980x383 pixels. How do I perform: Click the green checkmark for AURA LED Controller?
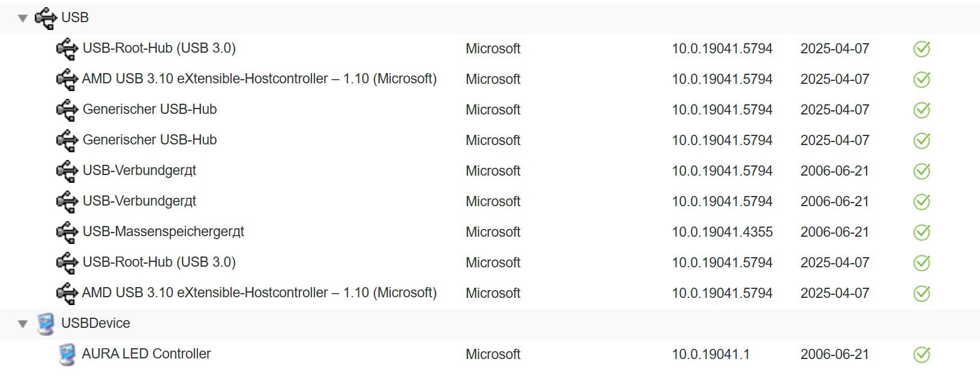[x=921, y=354]
